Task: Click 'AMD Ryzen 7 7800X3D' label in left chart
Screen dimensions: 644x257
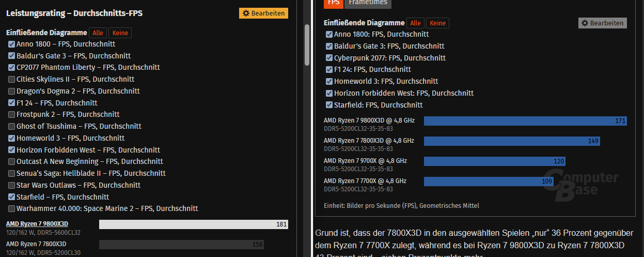Action: click(x=37, y=244)
